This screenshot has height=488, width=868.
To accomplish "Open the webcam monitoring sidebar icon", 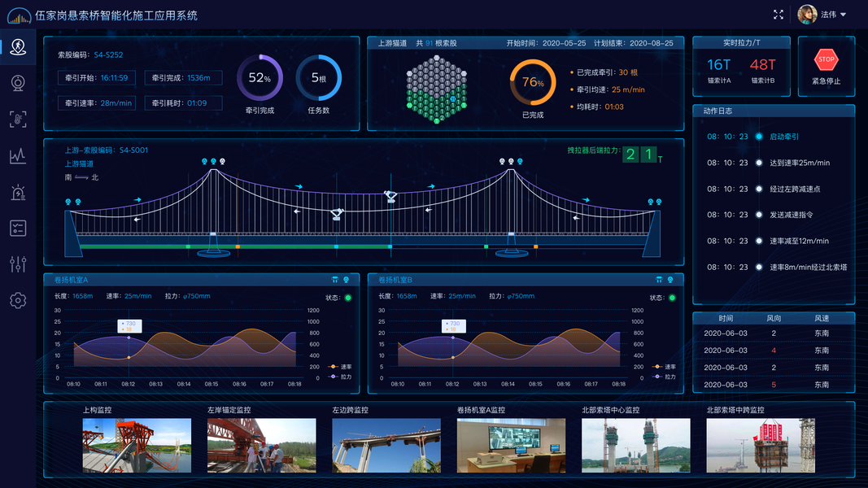I will (x=18, y=83).
